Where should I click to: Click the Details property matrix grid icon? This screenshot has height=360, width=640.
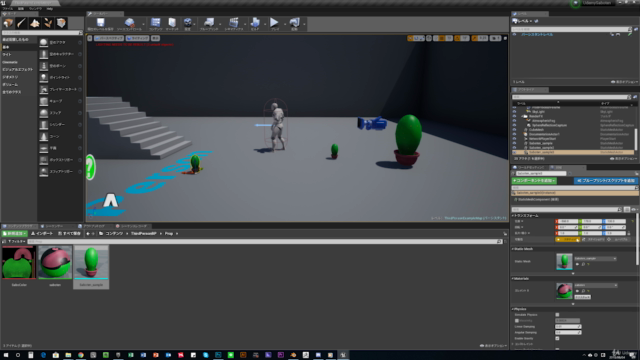[627, 209]
